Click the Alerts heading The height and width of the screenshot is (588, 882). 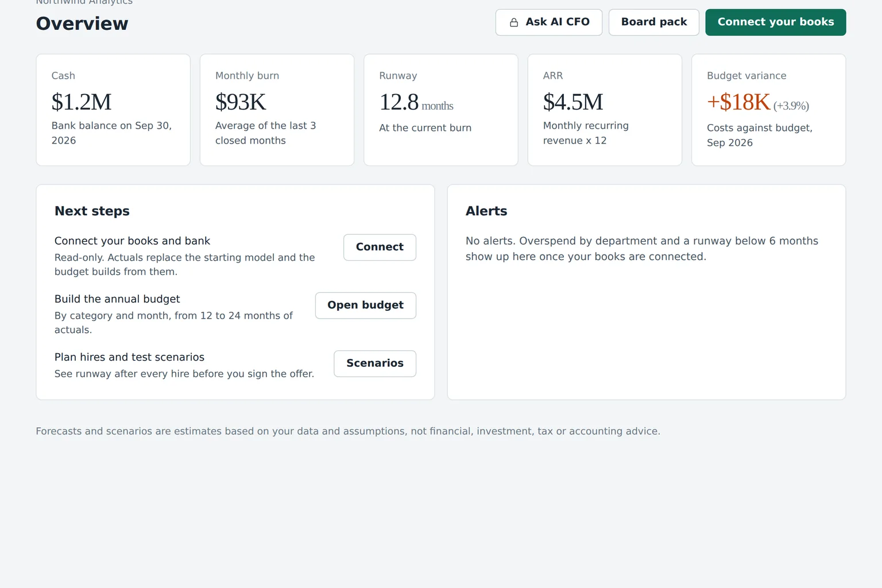[x=486, y=211]
